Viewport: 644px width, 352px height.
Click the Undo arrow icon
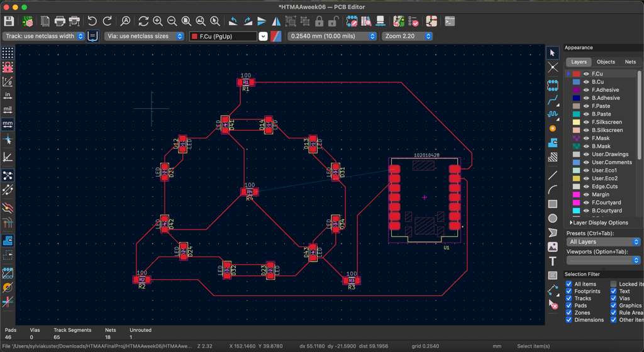point(92,21)
